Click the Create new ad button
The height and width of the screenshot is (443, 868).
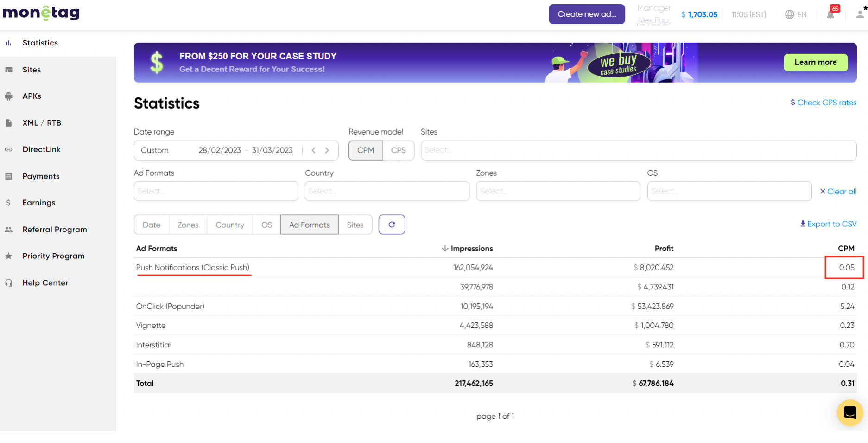click(587, 14)
